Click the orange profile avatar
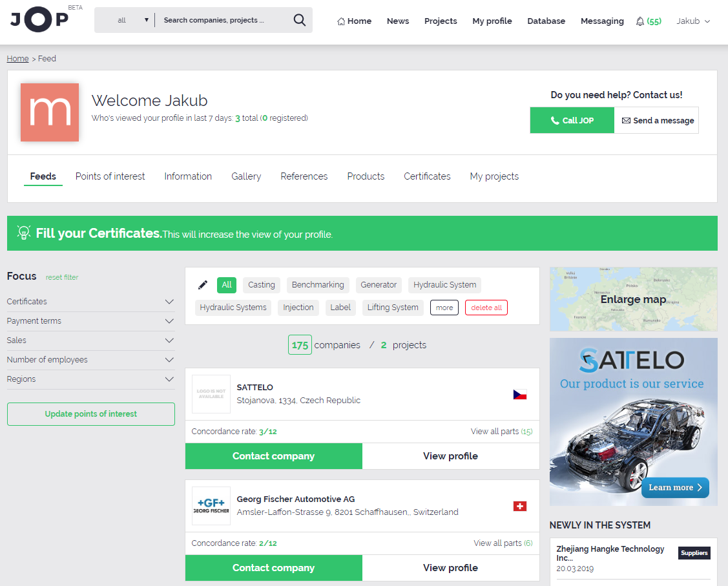 click(x=50, y=112)
